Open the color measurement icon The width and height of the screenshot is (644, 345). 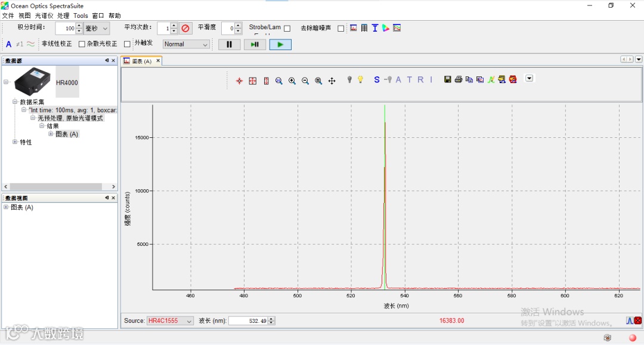coord(386,28)
